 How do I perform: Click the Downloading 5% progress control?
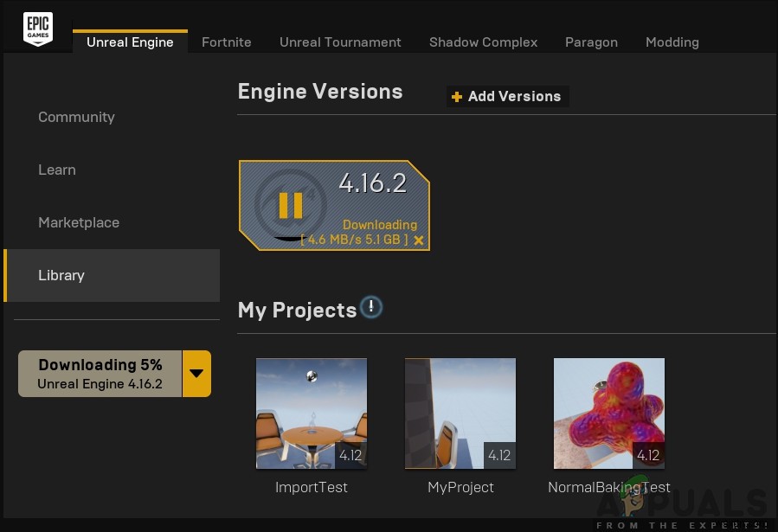tap(100, 374)
